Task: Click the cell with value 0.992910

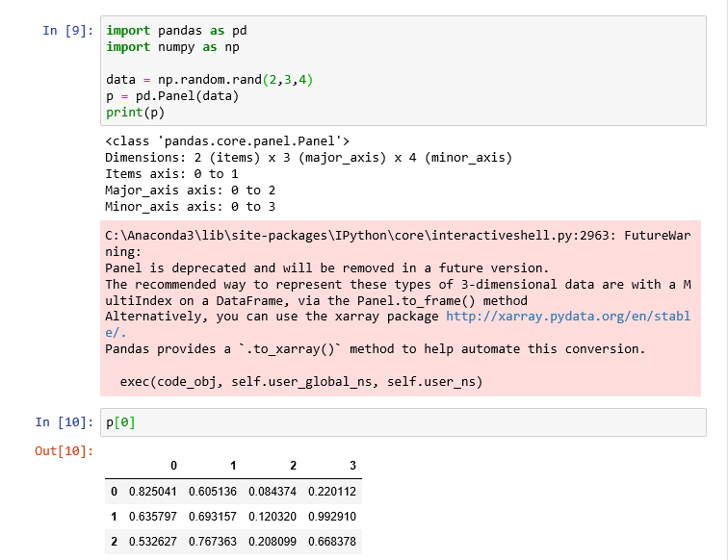Action: (332, 517)
